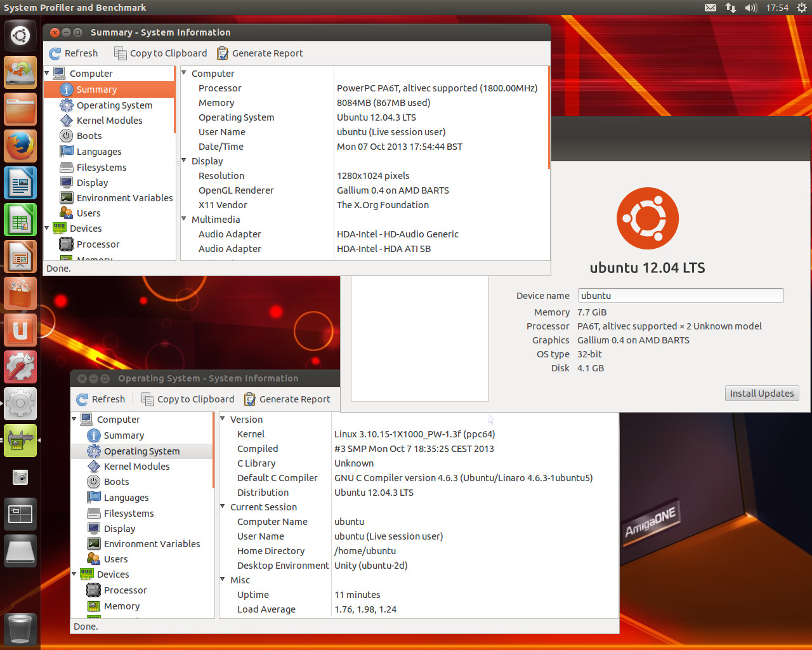Click Generate Report in Operating System window

(287, 399)
